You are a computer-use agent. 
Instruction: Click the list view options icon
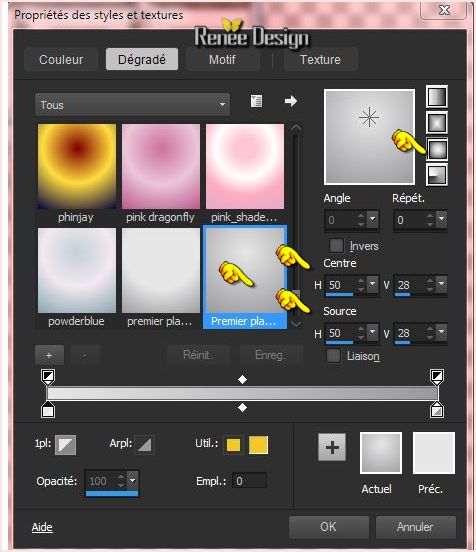(256, 101)
